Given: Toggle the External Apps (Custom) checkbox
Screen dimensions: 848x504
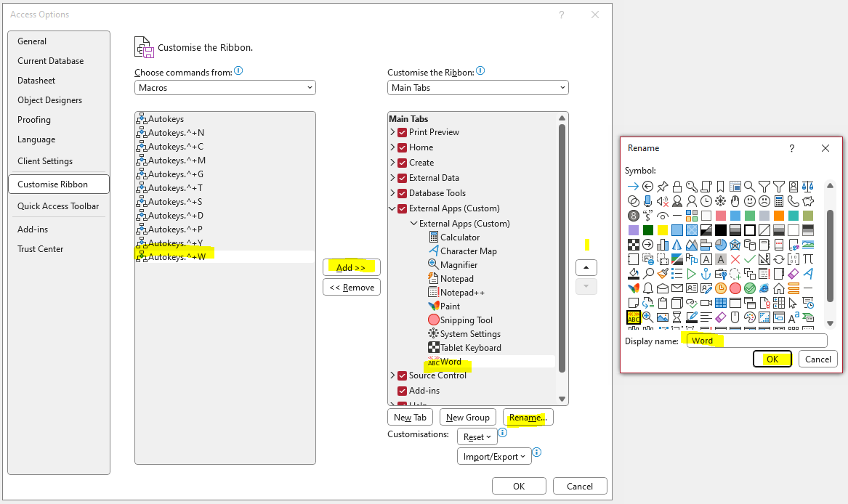Looking at the screenshot, I should (x=402, y=208).
